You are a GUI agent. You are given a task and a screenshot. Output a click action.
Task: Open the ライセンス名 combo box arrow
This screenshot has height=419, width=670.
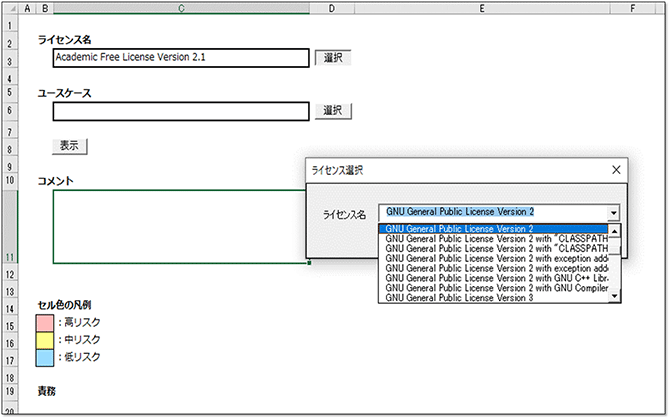pyautogui.click(x=613, y=213)
